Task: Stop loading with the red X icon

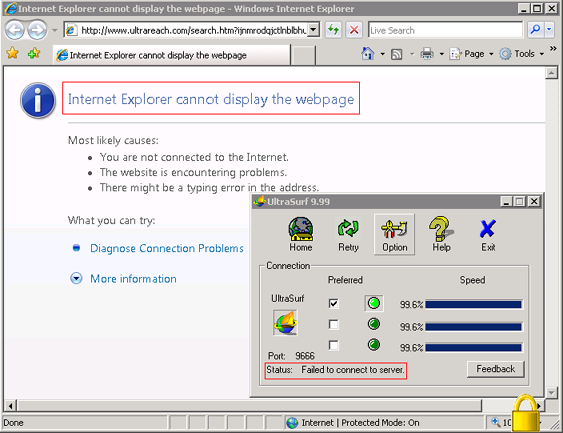Action: [354, 30]
